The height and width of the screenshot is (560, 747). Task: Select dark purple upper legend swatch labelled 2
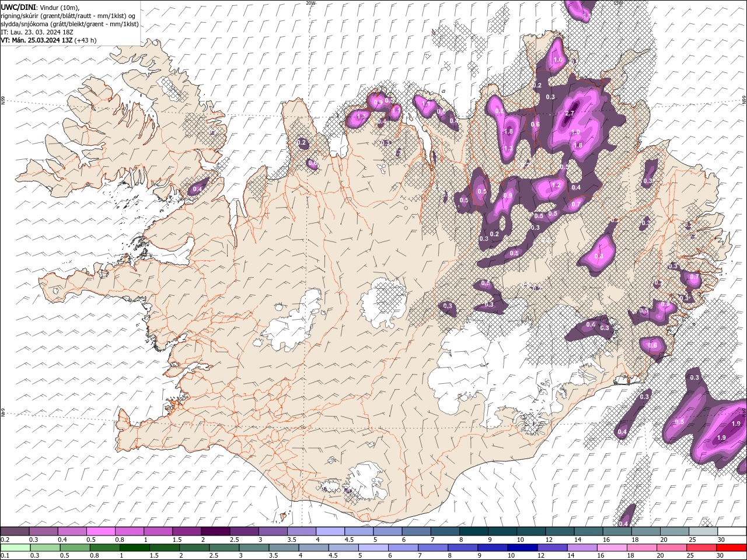(215, 531)
